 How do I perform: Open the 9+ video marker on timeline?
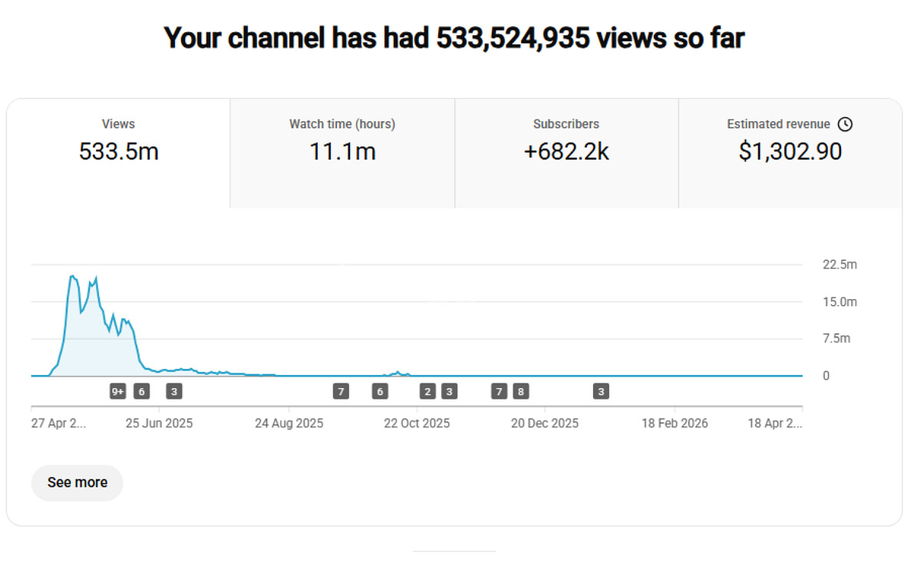pos(117,392)
